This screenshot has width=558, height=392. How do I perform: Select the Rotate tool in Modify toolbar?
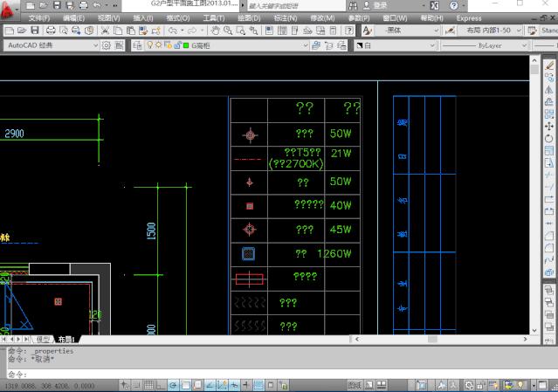(x=549, y=138)
